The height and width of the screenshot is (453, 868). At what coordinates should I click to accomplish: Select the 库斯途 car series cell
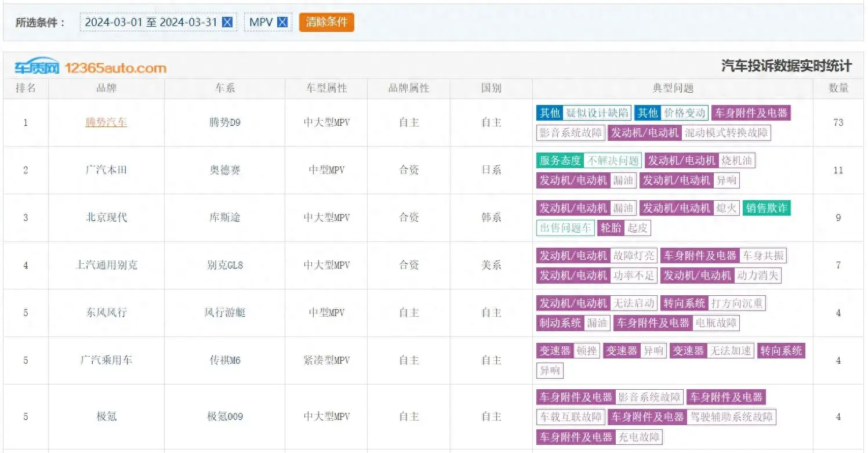[x=224, y=218]
